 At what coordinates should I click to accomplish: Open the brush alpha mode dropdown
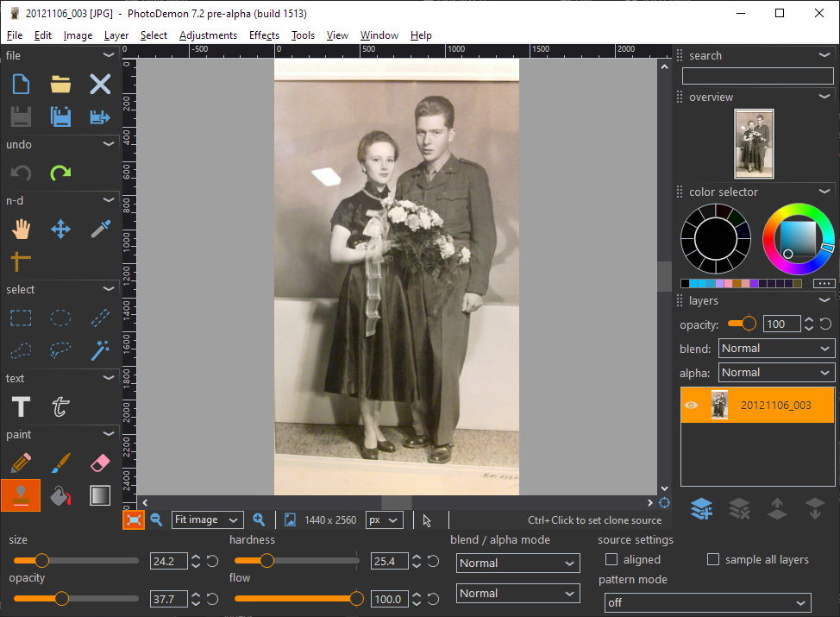click(x=518, y=594)
